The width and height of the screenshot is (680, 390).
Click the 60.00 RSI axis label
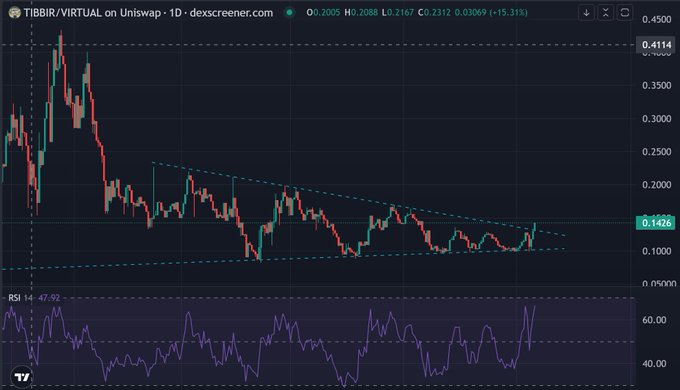point(654,320)
